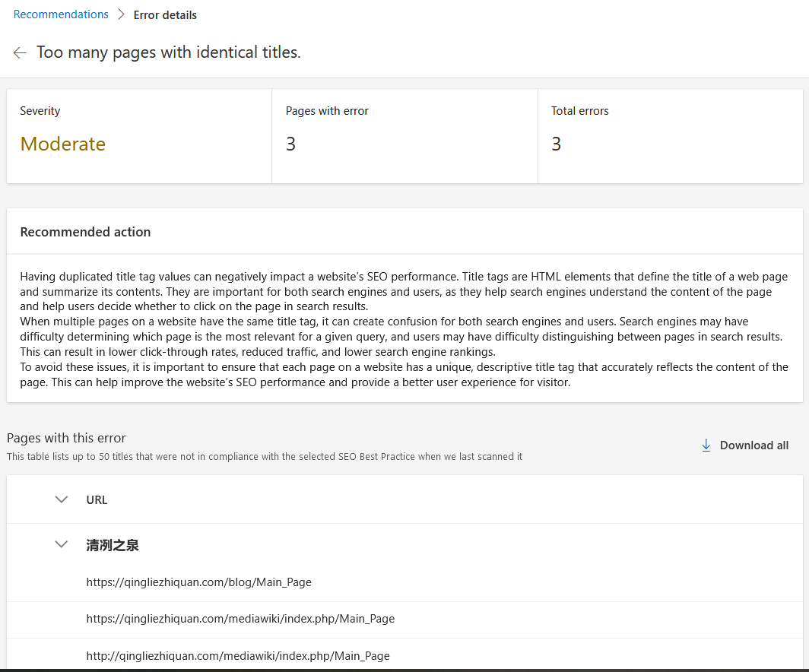Click the Download all button label
Screen dimensions: 809x672
coord(753,445)
